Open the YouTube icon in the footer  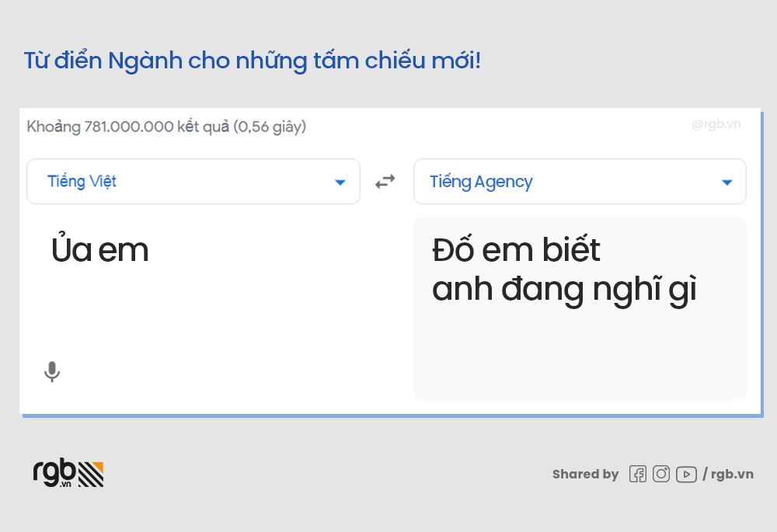click(x=686, y=474)
